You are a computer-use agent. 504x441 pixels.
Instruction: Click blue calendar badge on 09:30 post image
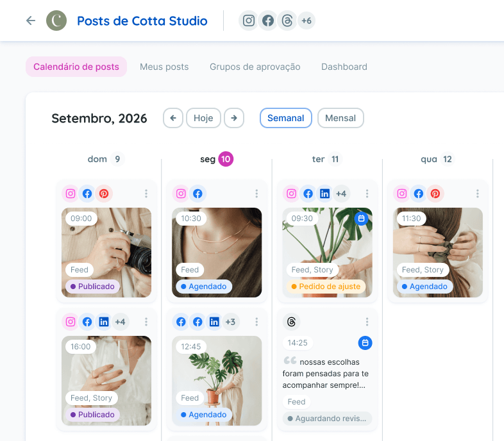361,218
